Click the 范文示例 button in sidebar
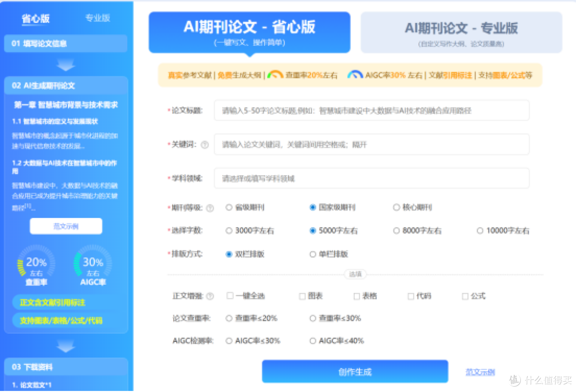The image size is (577, 392). point(66,226)
